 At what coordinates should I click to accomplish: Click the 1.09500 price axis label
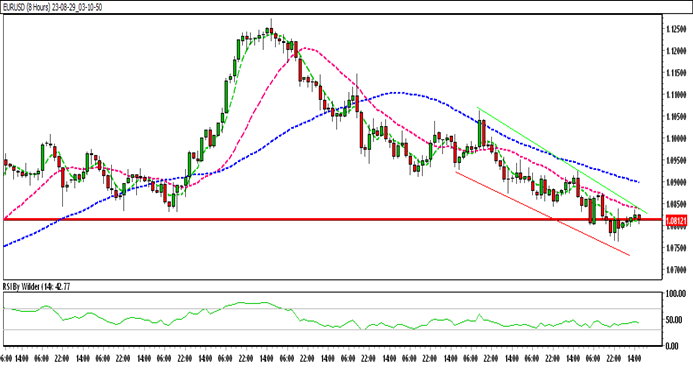[x=677, y=160]
